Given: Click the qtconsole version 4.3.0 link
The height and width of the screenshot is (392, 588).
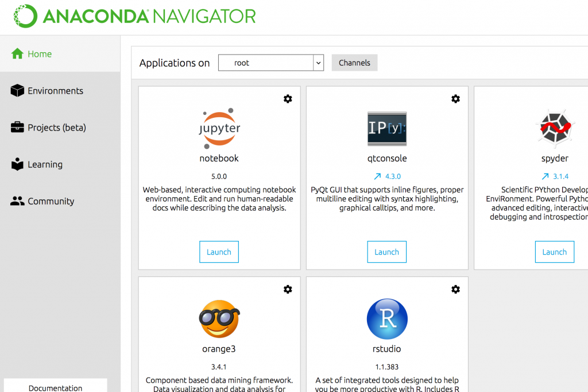Looking at the screenshot, I should 393,176.
